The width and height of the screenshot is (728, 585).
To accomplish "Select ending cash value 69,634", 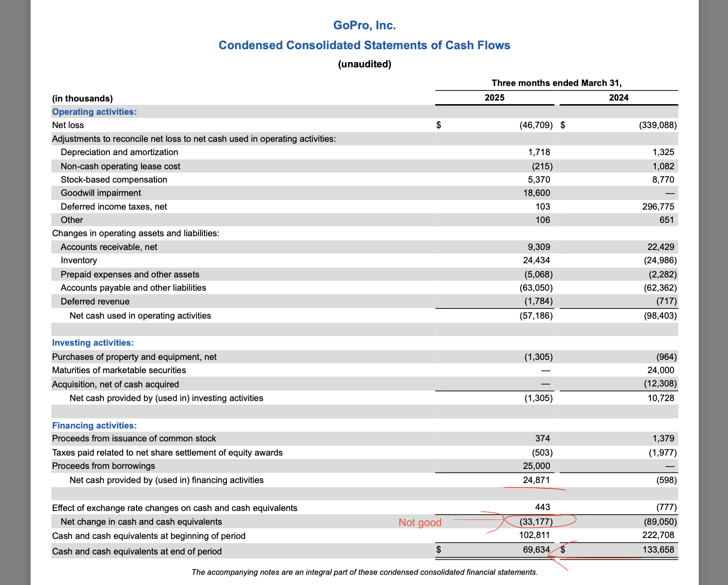I will click(x=537, y=550).
